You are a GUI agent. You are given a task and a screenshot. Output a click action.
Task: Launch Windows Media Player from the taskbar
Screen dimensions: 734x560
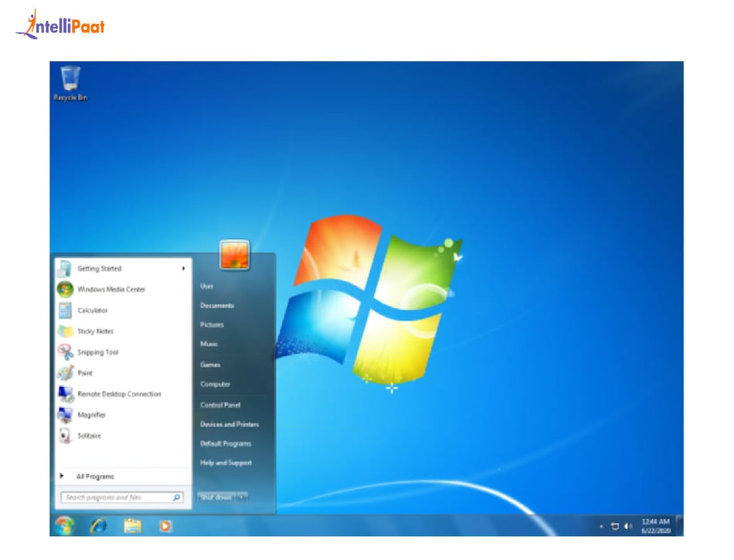click(x=165, y=526)
